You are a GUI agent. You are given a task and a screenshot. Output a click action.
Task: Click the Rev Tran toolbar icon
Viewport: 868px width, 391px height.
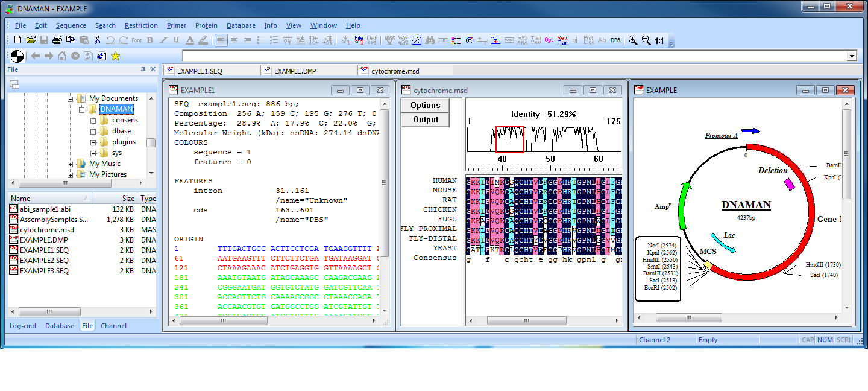tap(562, 40)
